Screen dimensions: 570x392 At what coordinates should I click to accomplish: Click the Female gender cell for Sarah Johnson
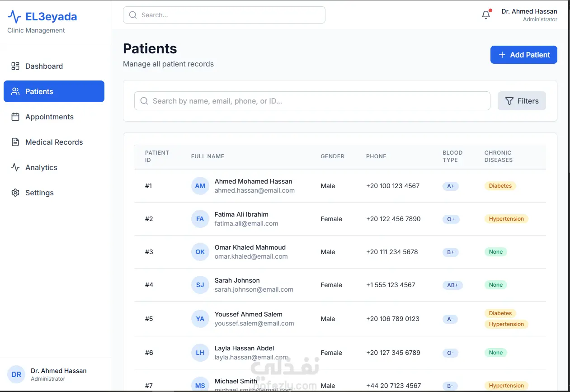[x=331, y=285]
